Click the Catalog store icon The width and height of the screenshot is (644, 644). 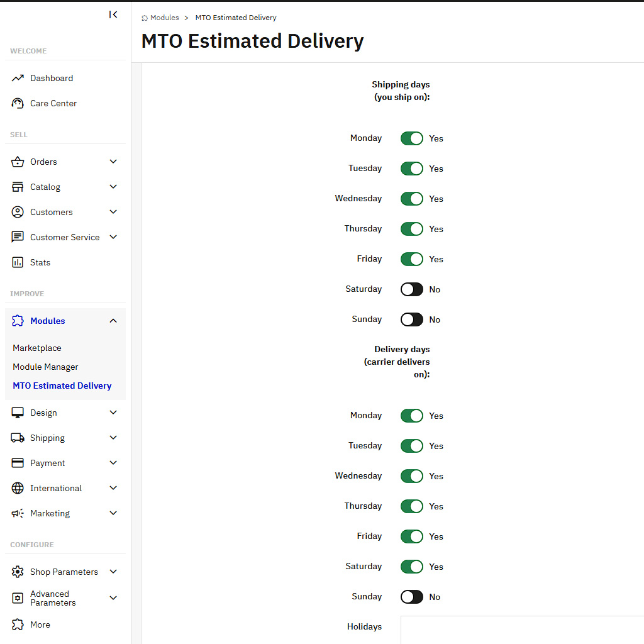coord(18,187)
